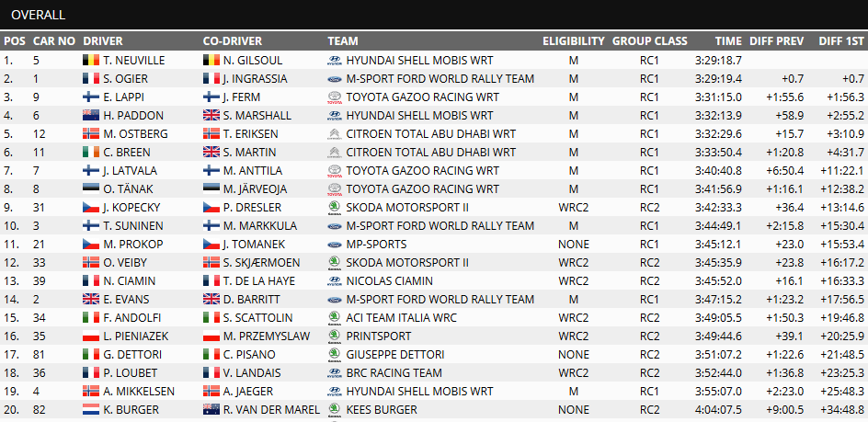868x422 pixels.
Task: Click the Ford logo beside MP-Sports
Action: [x=334, y=245]
